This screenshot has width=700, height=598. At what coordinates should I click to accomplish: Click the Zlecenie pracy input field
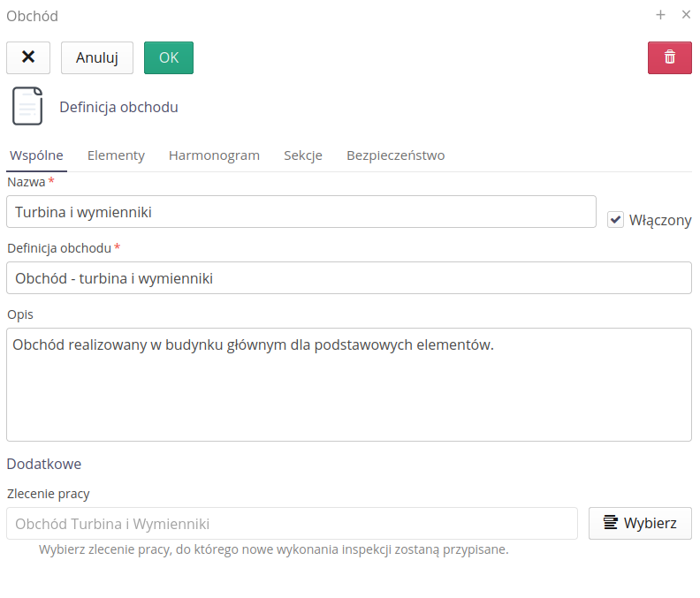click(292, 523)
